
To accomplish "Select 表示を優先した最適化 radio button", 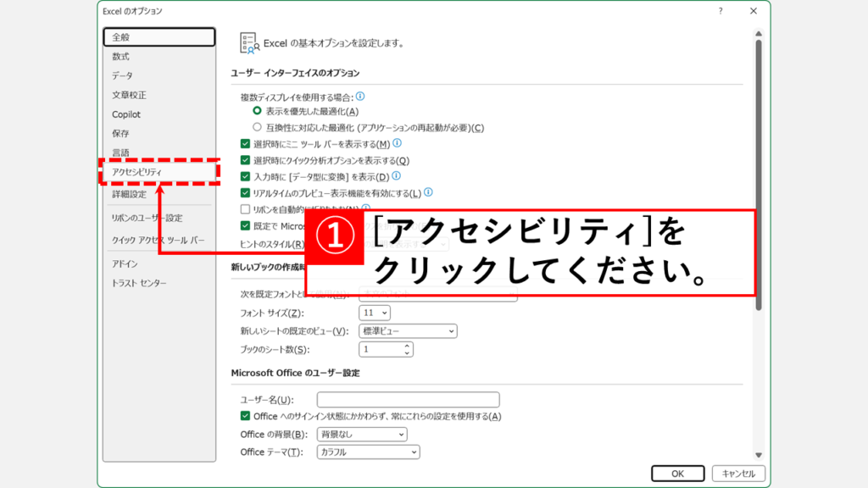I will click(x=258, y=111).
